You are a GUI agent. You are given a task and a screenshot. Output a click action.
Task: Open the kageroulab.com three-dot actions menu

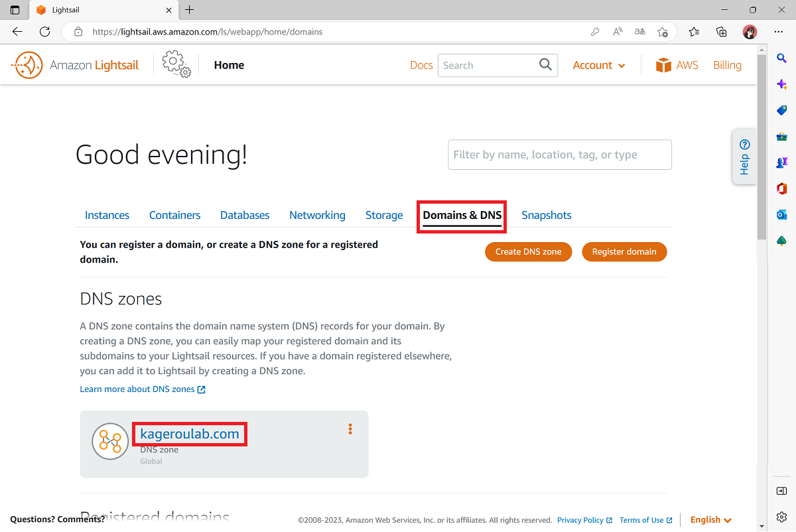[x=350, y=429]
